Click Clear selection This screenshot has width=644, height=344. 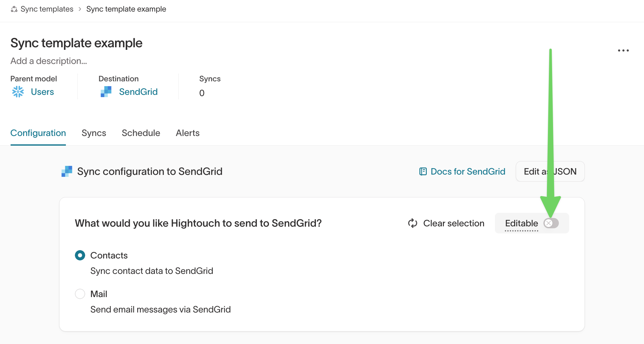pos(454,223)
